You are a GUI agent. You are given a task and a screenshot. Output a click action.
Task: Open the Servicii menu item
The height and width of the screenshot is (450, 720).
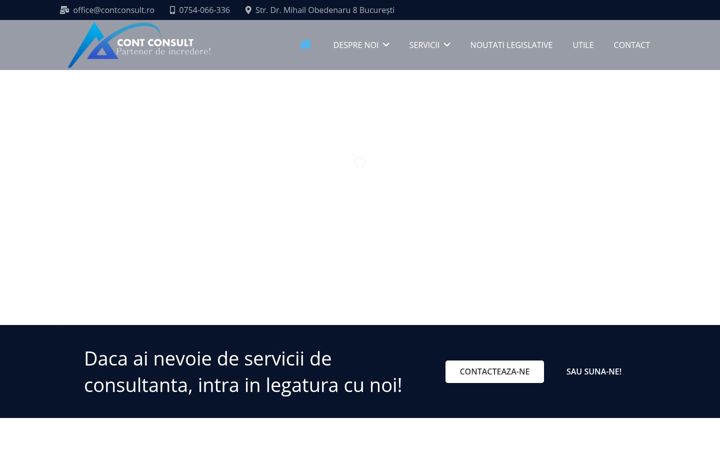(424, 45)
